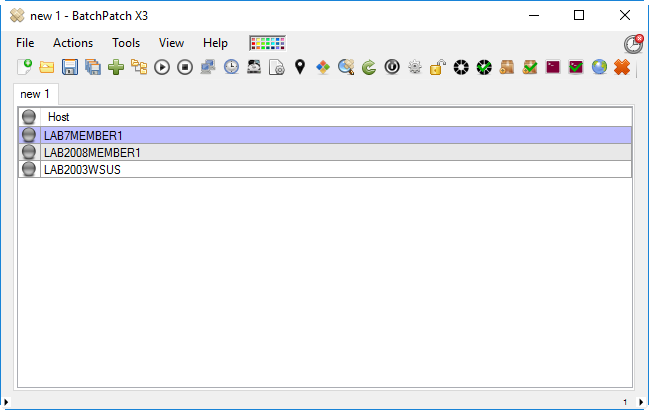Click the orange X delete icon
The image size is (649, 410).
(x=622, y=67)
